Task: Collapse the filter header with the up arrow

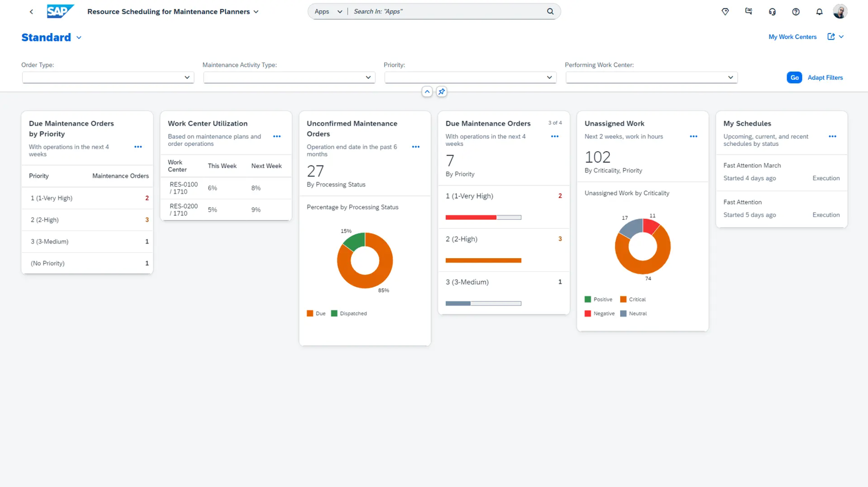Action: (427, 92)
